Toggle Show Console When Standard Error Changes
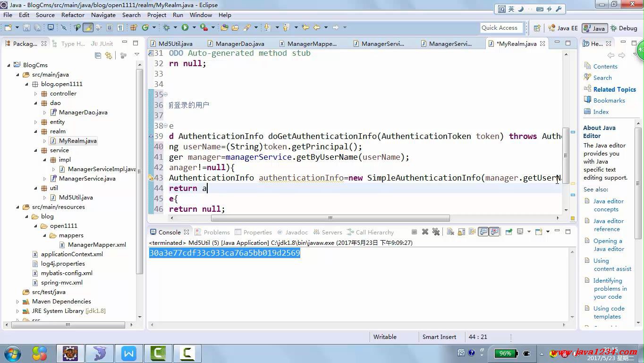The height and width of the screenshot is (363, 644). pyautogui.click(x=495, y=232)
